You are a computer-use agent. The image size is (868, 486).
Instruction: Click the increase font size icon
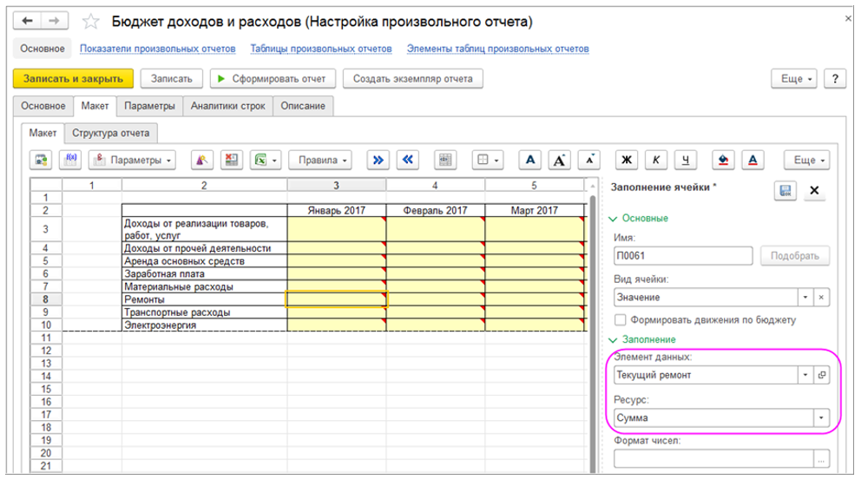(x=561, y=160)
